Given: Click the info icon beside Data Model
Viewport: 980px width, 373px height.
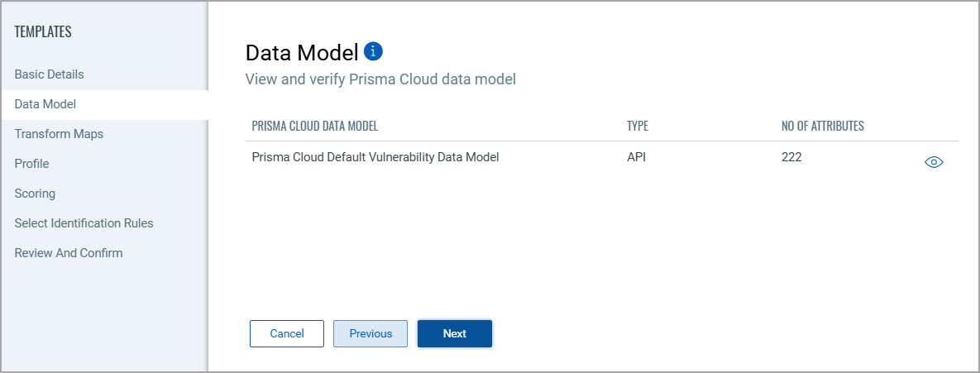Looking at the screenshot, I should 374,51.
